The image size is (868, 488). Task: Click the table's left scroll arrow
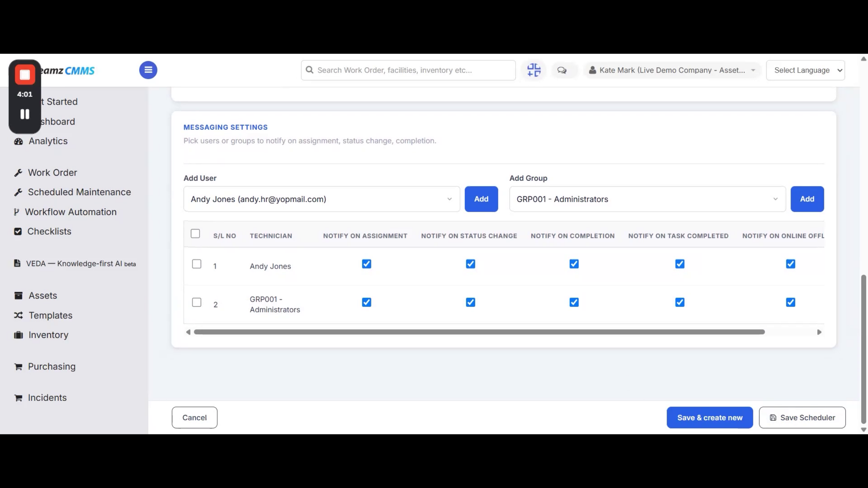(x=188, y=332)
